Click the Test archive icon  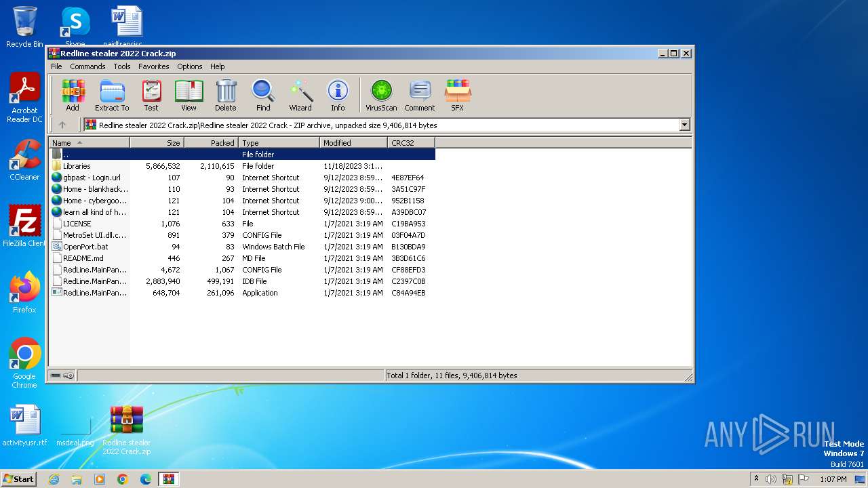coord(151,95)
